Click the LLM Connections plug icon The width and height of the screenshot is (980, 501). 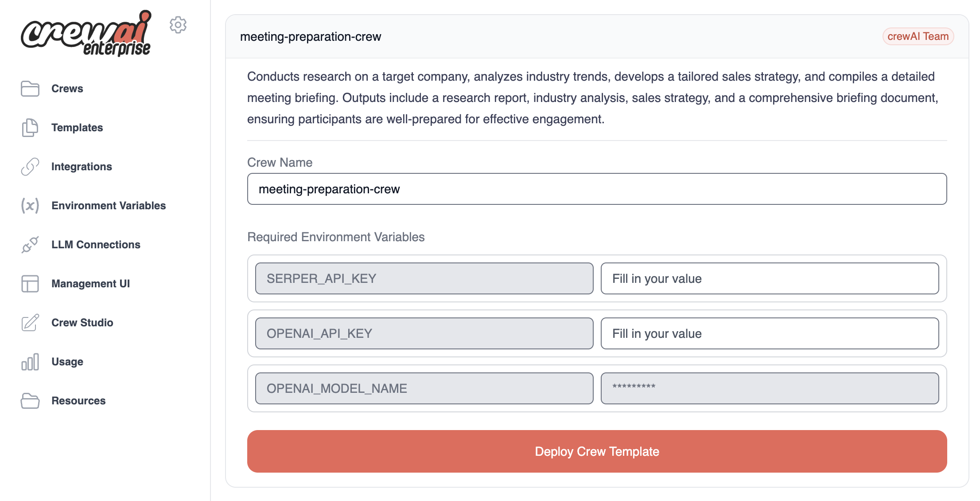pos(30,245)
